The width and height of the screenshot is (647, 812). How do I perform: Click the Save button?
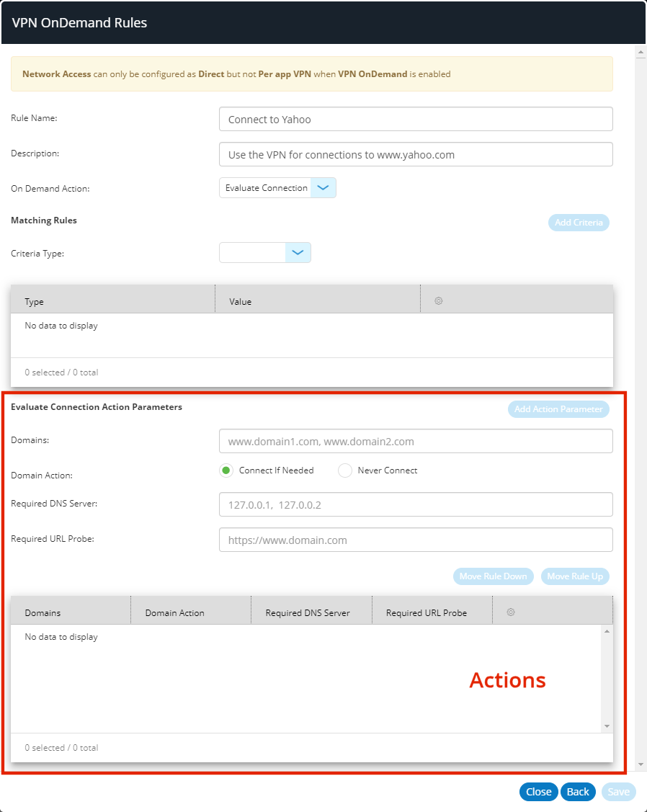(x=618, y=792)
